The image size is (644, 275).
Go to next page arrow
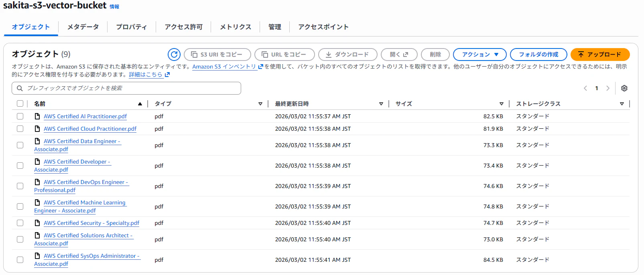[x=608, y=88]
